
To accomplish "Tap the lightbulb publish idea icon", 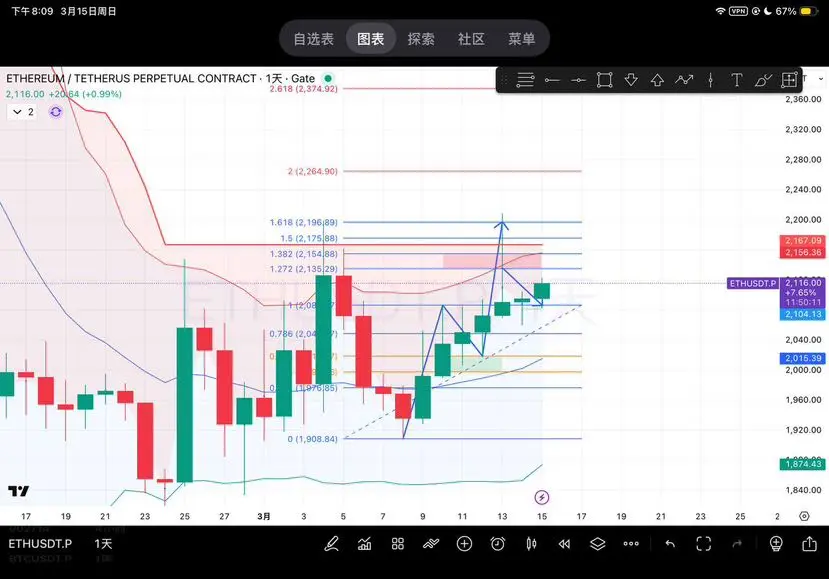I will pos(776,544).
